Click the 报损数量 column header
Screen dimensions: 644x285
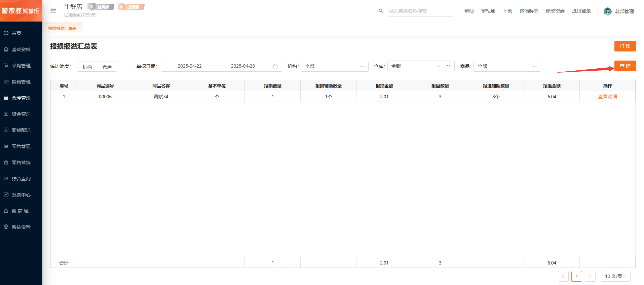tap(272, 86)
